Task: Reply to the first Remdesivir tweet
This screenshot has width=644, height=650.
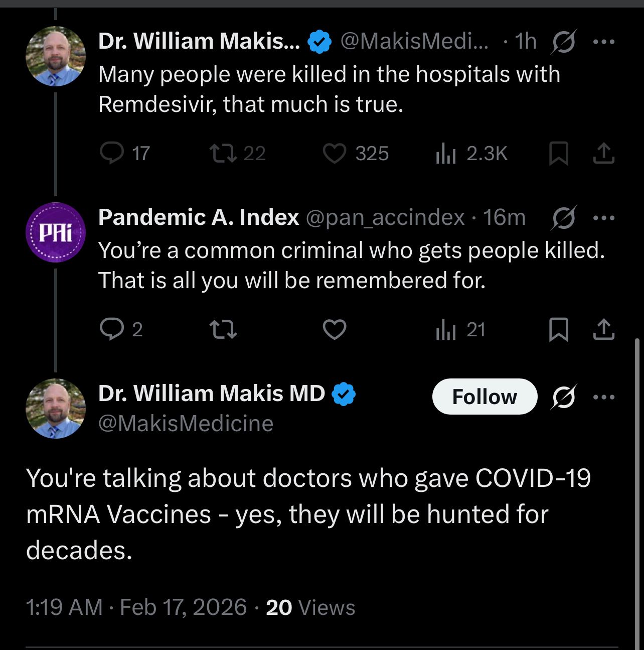Action: [x=112, y=154]
